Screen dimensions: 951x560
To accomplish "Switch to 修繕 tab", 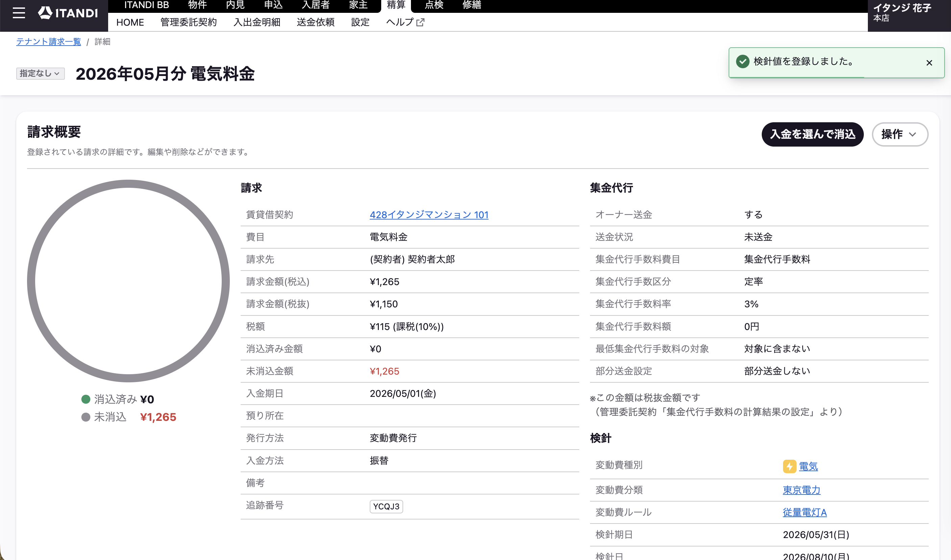I will pos(472,5).
